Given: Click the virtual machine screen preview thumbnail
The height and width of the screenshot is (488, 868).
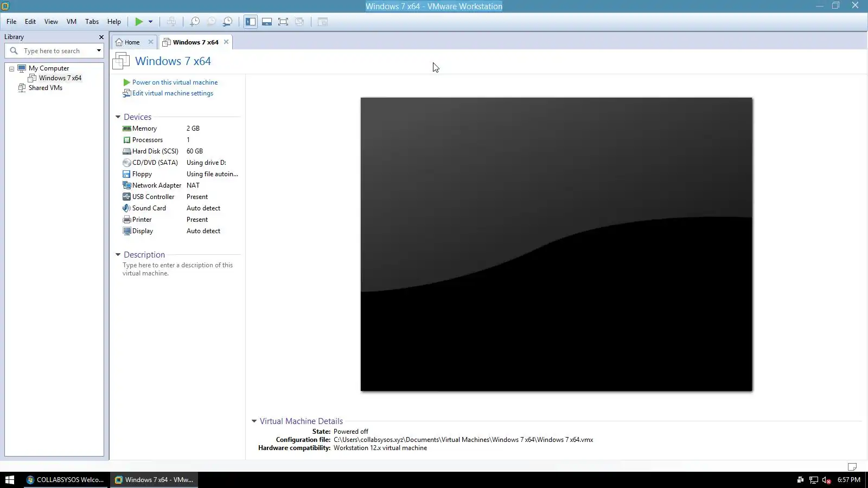Looking at the screenshot, I should tap(557, 244).
